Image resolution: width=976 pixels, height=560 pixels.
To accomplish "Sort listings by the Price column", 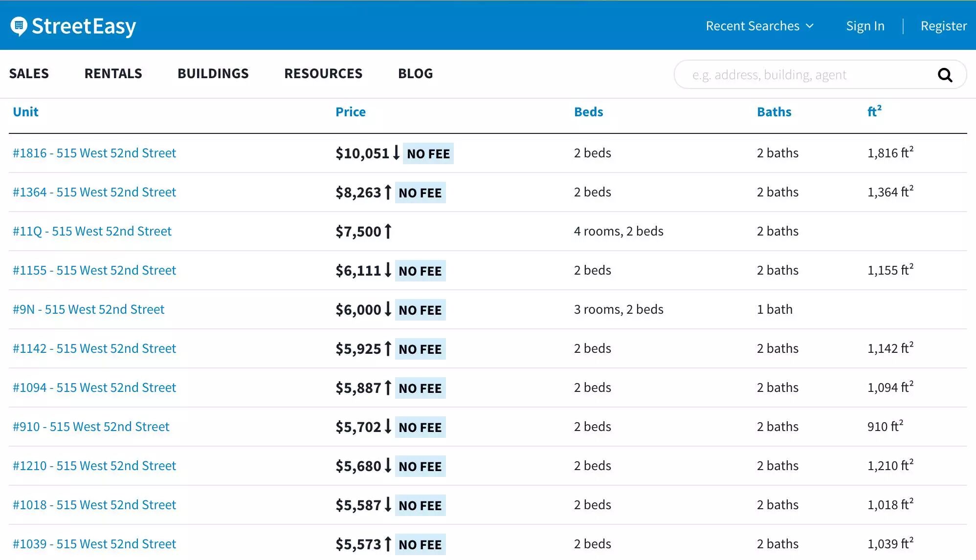I will tap(350, 112).
